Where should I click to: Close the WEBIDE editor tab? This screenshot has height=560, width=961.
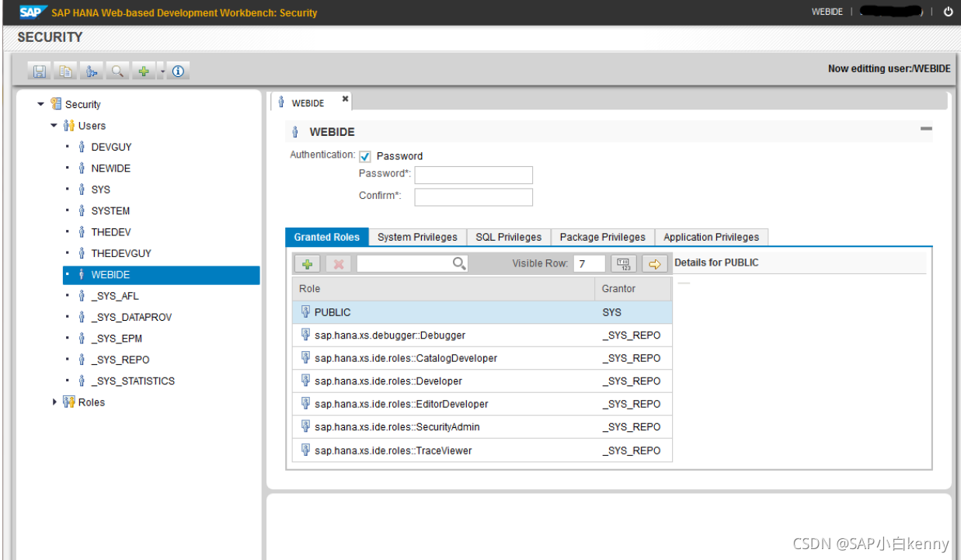click(346, 99)
